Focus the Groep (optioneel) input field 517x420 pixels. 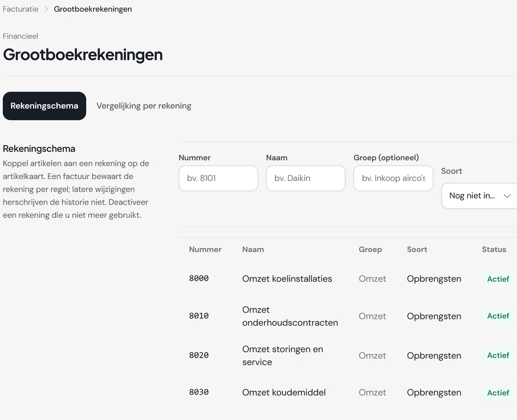coord(393,178)
